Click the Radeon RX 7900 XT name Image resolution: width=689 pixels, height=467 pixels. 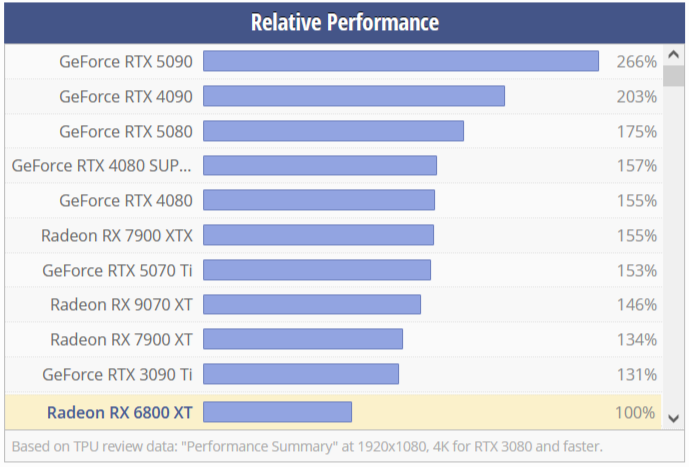121,339
